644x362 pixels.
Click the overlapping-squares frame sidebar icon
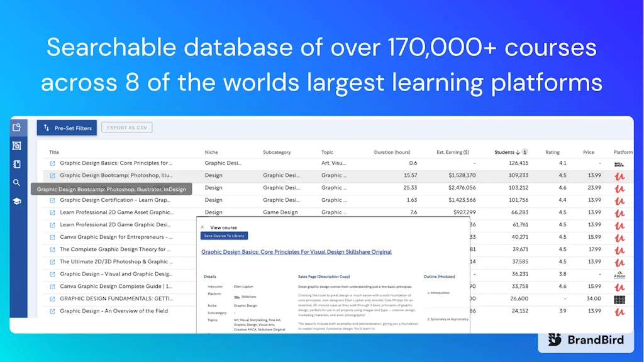17,146
